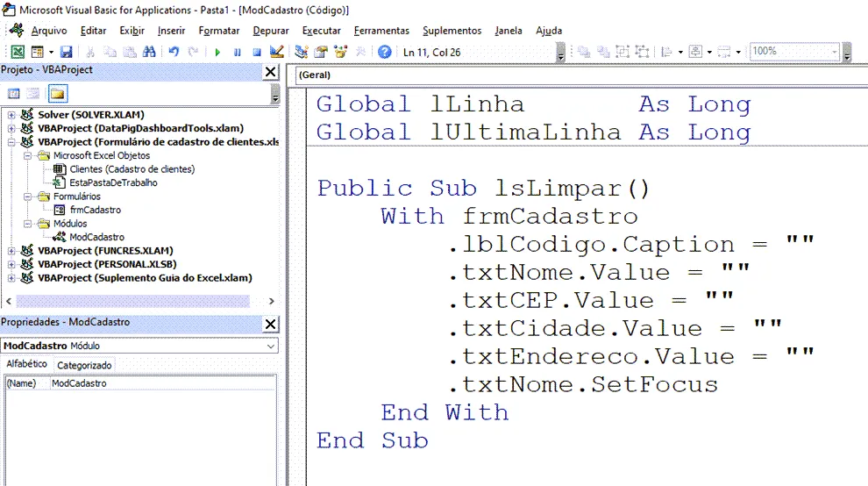
Task: Open Object Browser from the toolbar
Action: pos(340,52)
